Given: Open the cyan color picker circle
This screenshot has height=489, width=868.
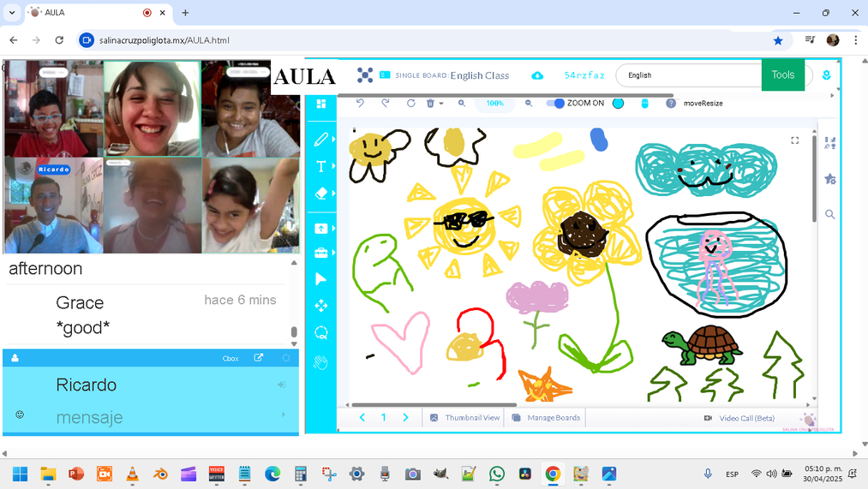Looking at the screenshot, I should [618, 104].
